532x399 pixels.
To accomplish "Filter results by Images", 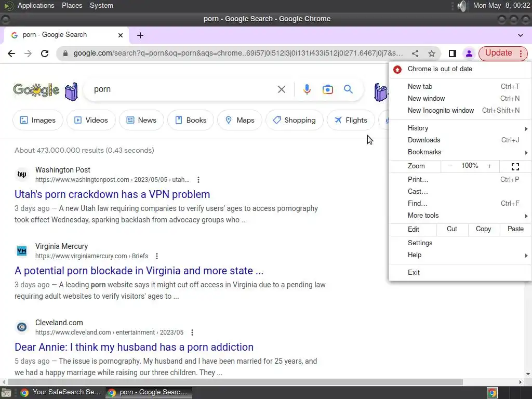I will [37, 120].
